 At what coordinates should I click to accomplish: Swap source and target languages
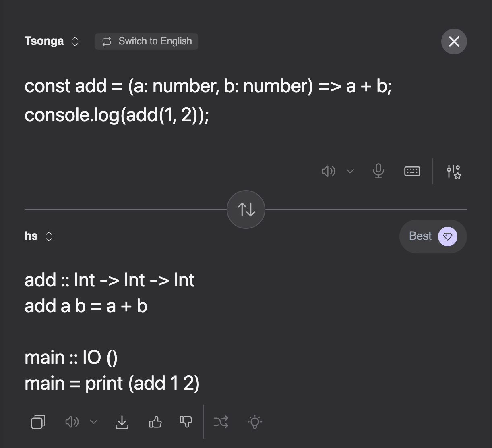246,209
